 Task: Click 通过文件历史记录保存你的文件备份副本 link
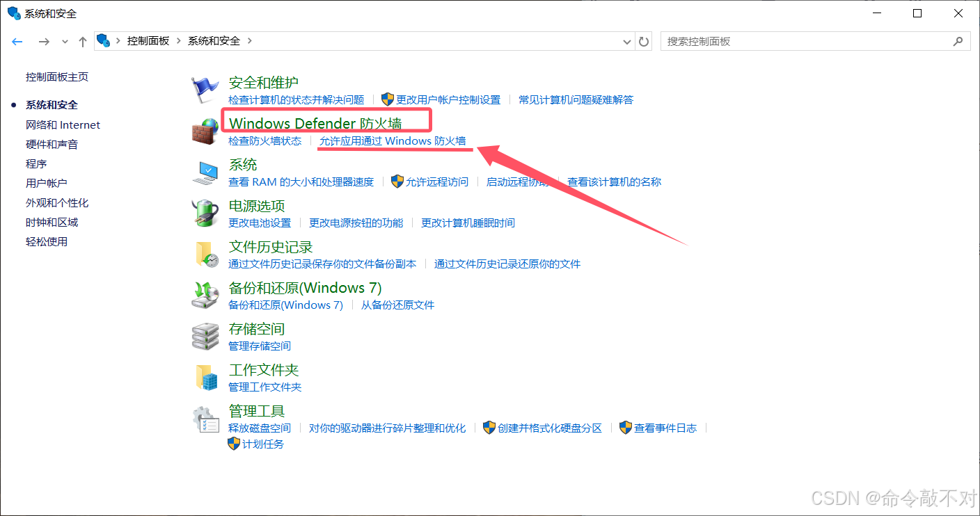click(x=322, y=264)
